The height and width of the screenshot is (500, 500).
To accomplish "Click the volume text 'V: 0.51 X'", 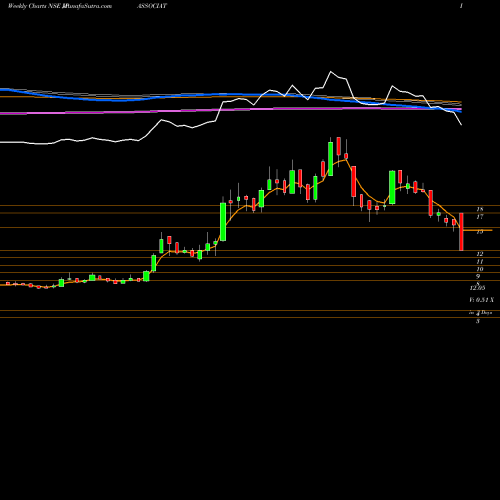I will (x=481, y=300).
